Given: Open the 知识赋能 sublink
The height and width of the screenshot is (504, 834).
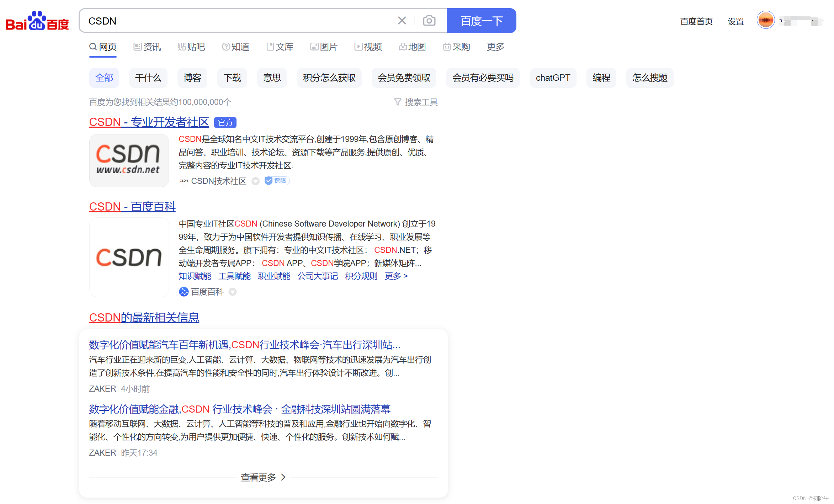Looking at the screenshot, I should 195,276.
